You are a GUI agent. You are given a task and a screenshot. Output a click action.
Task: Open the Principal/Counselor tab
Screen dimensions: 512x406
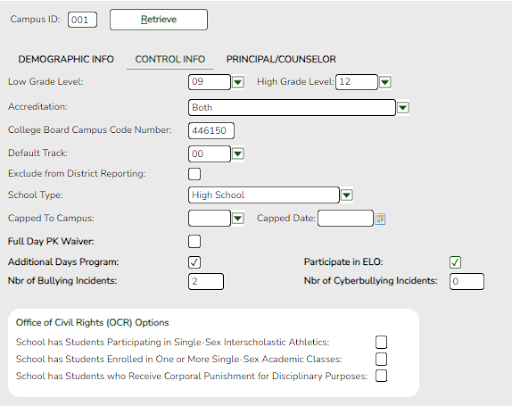coord(281,59)
